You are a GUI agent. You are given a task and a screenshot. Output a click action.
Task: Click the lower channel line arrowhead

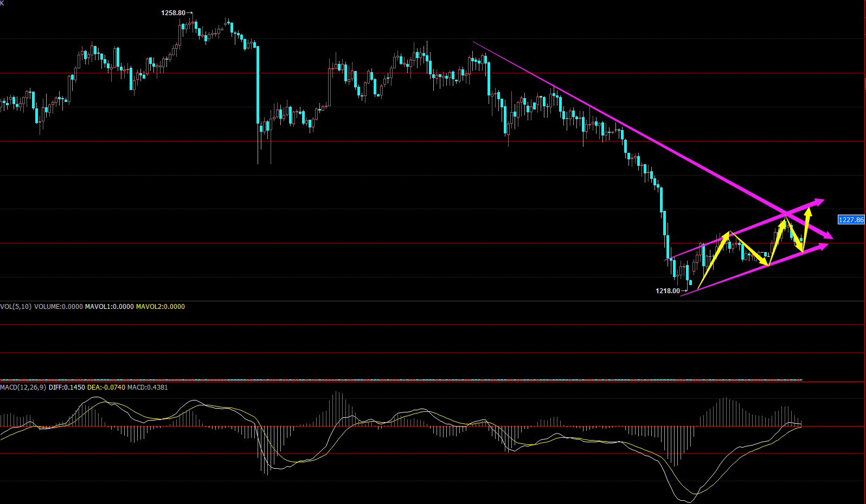[823, 247]
